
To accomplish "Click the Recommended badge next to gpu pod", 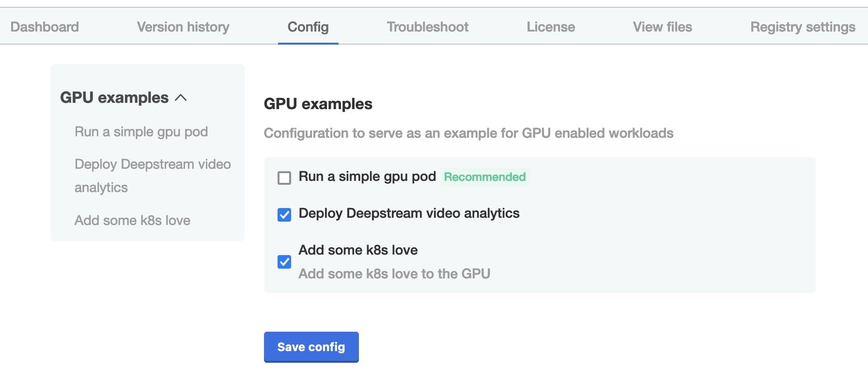I will click(484, 177).
